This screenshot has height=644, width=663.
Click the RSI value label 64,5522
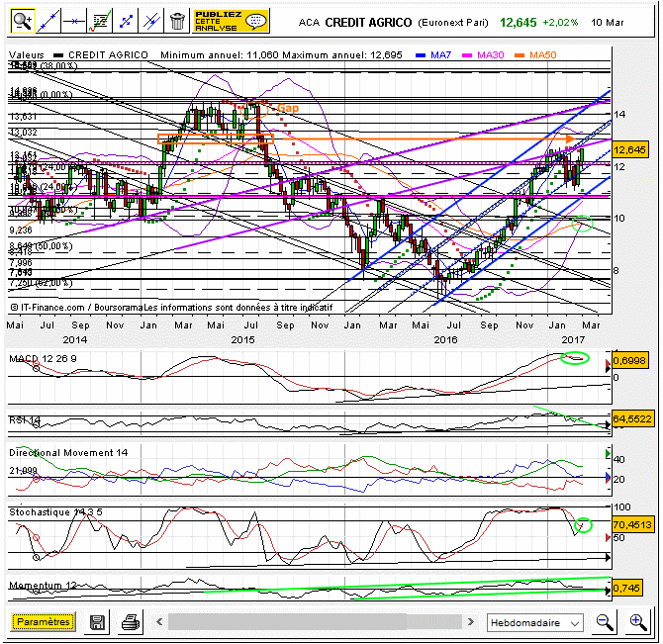pyautogui.click(x=632, y=418)
